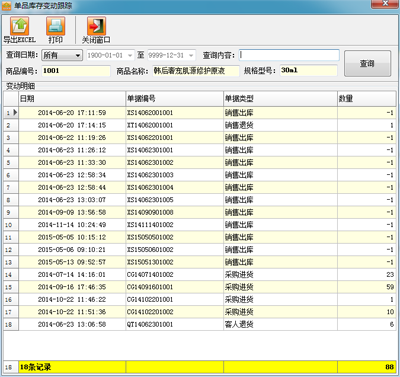Image resolution: width=400 pixels, height=377 pixels.
Task: Sort by the 日期 column header
Action: click(x=72, y=99)
